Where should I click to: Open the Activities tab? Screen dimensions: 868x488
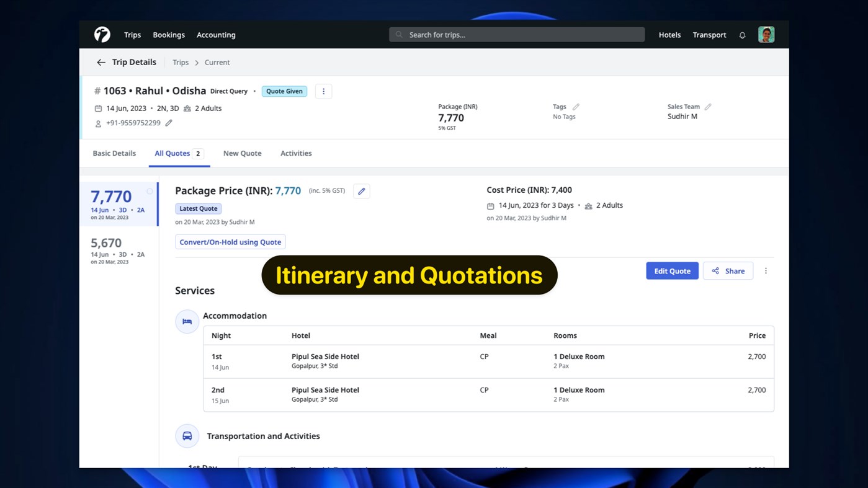(296, 153)
